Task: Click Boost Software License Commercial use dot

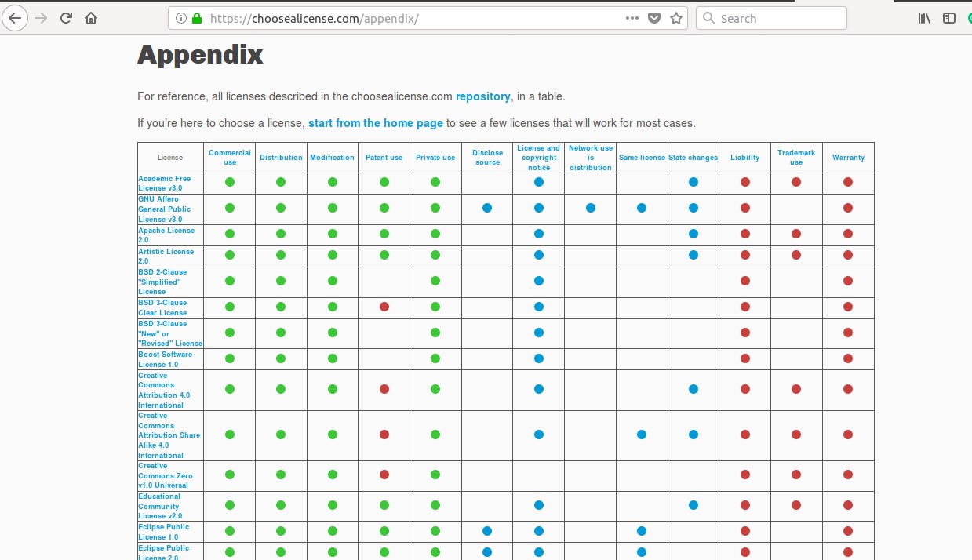Action: pyautogui.click(x=230, y=358)
